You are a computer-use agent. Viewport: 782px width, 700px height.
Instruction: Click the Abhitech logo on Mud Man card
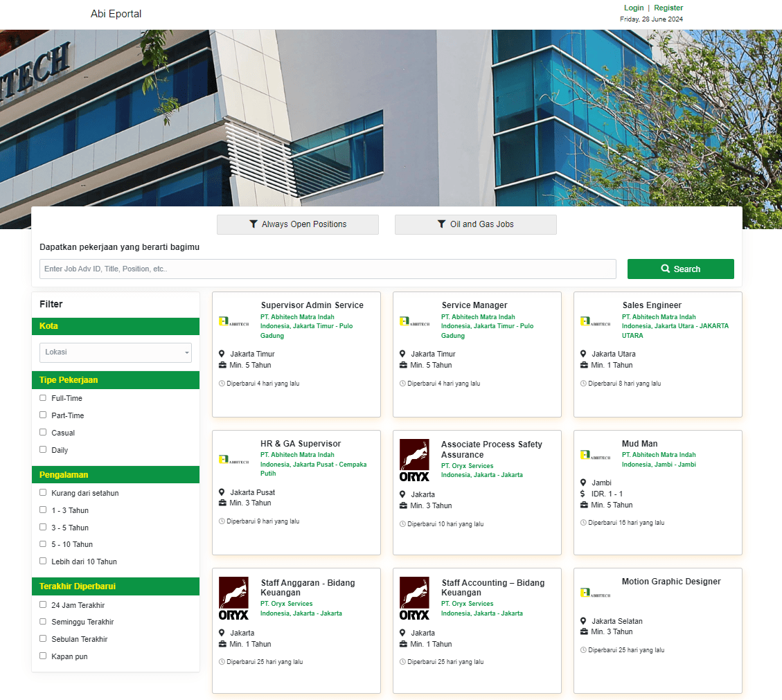(595, 456)
